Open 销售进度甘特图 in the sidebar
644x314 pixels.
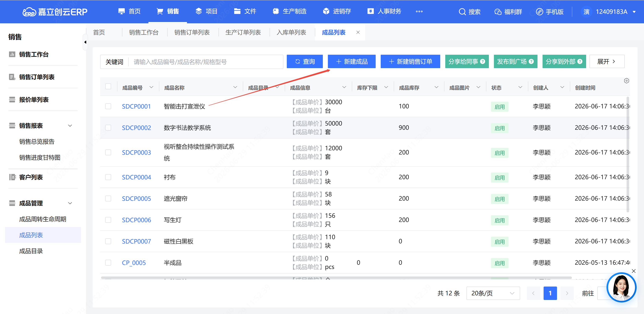click(x=40, y=157)
